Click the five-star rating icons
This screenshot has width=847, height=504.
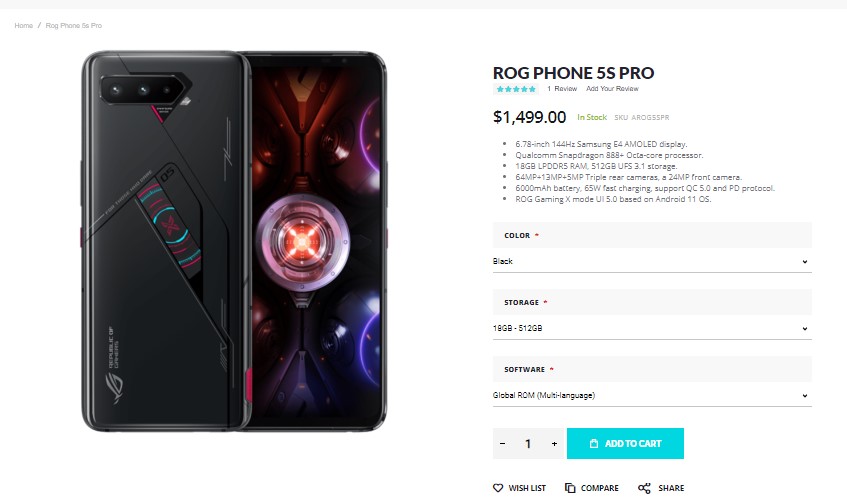516,89
